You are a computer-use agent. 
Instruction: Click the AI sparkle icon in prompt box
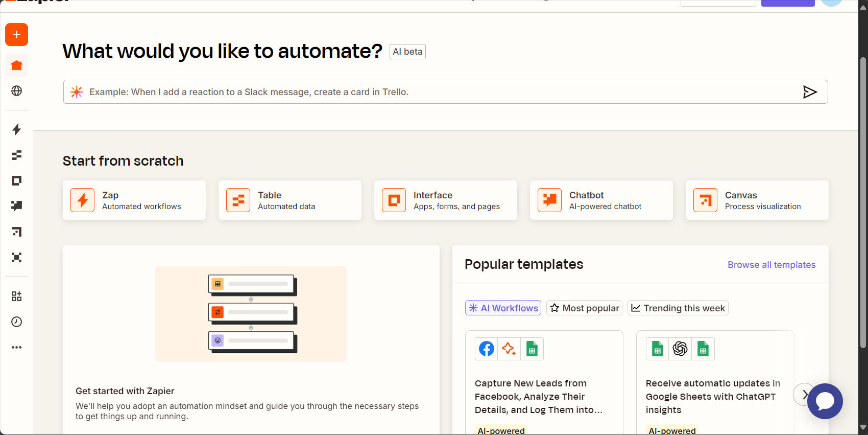[77, 92]
